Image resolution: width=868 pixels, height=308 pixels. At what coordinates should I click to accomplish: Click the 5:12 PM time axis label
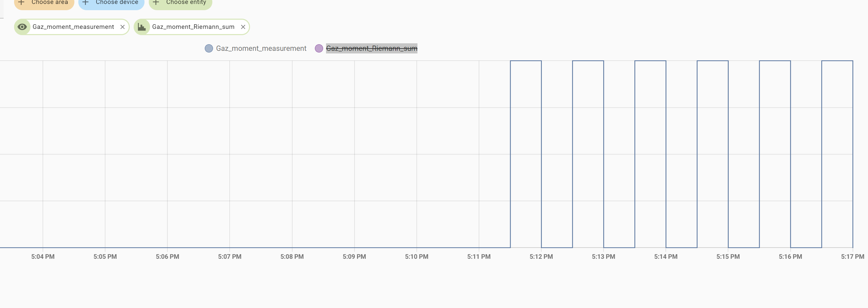(x=541, y=257)
